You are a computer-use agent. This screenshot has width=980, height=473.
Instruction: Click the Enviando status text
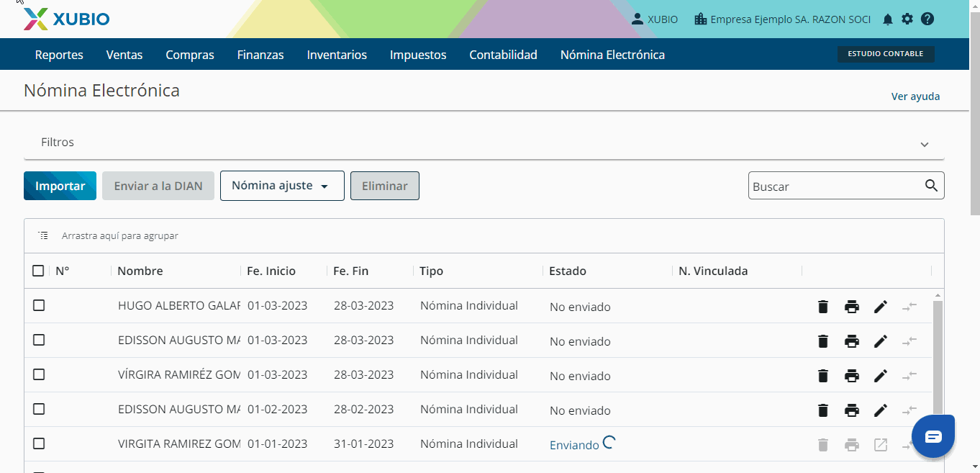[574, 445]
